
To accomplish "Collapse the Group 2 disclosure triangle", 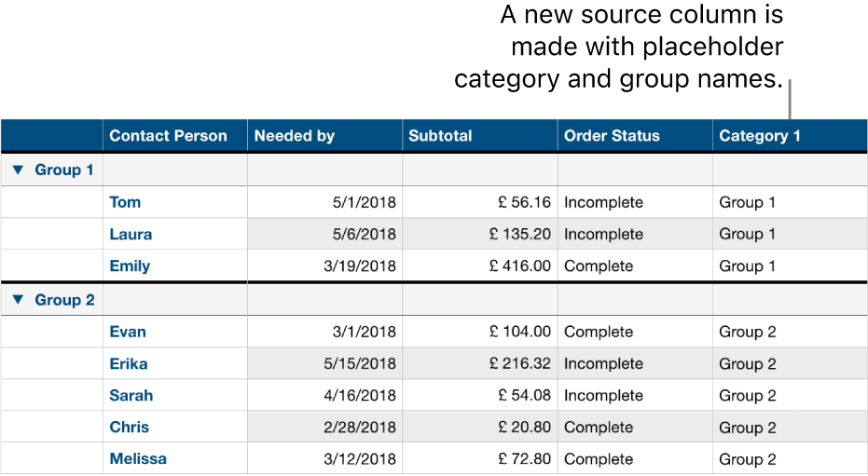I will click(x=17, y=300).
